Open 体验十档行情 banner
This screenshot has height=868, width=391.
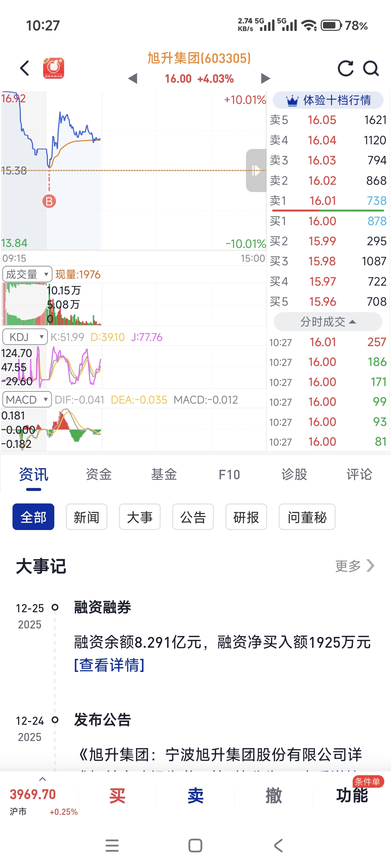(x=328, y=100)
